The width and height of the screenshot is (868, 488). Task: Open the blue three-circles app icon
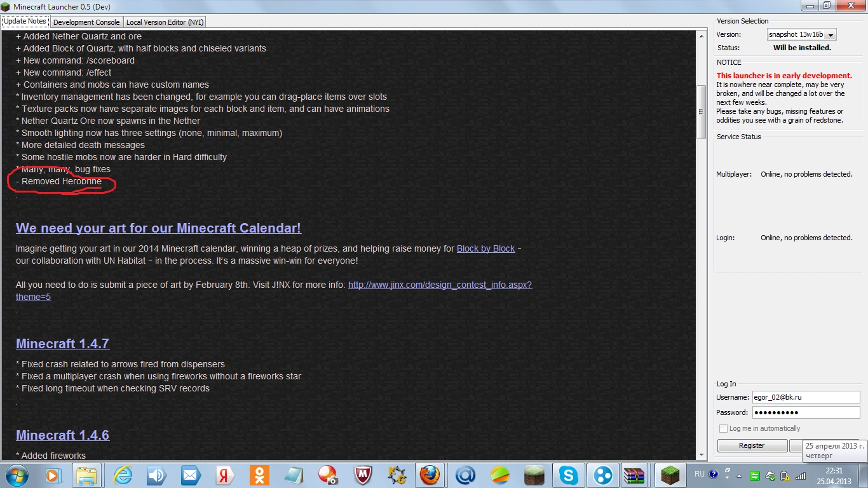602,475
